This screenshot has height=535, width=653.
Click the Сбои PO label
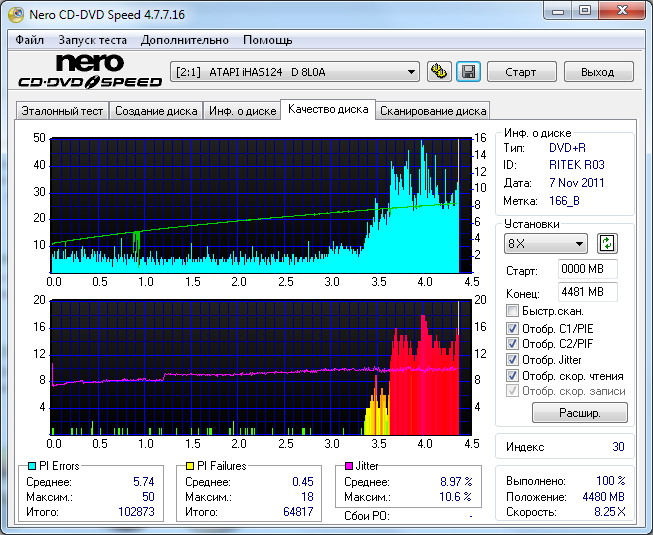pyautogui.click(x=366, y=516)
